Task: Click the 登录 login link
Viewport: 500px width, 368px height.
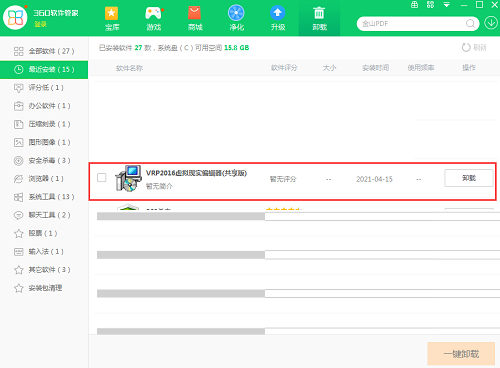Action: [x=40, y=24]
